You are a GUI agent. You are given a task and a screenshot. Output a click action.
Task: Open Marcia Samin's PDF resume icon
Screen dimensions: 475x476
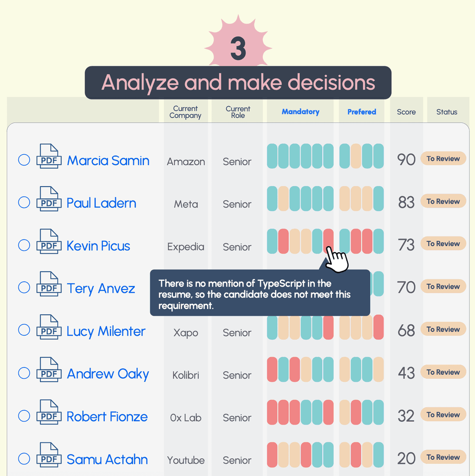pyautogui.click(x=49, y=156)
